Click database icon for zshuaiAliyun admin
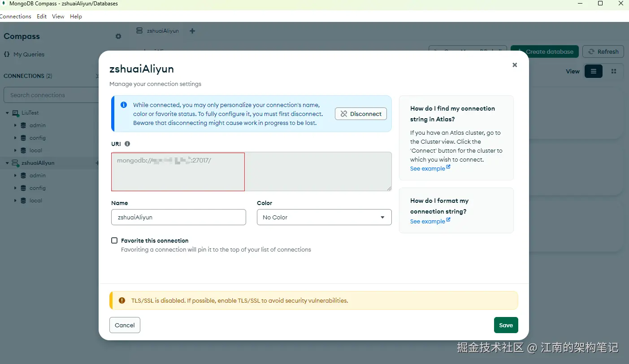The image size is (629, 364). point(23,176)
